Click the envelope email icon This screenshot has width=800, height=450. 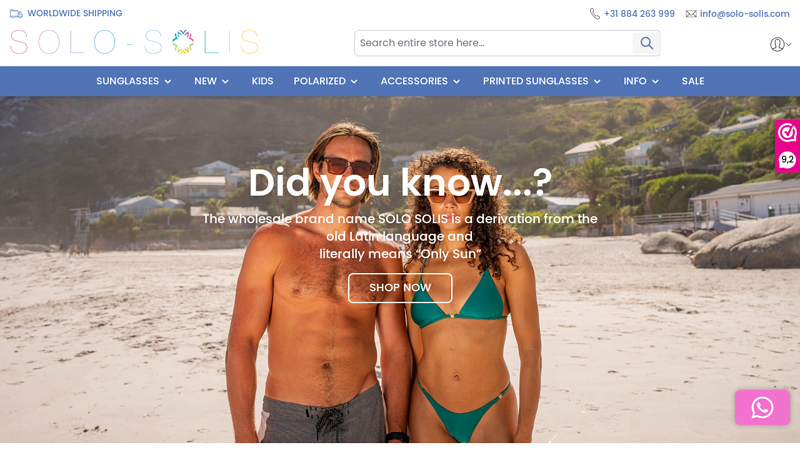pos(691,14)
